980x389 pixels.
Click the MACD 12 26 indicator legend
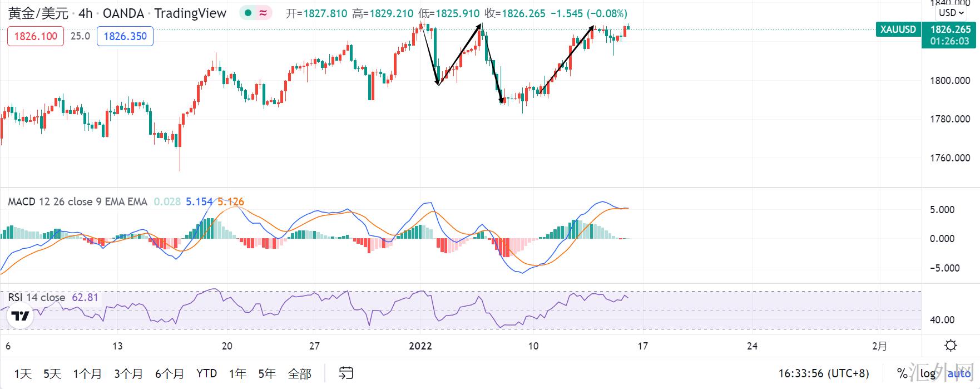pyautogui.click(x=77, y=201)
